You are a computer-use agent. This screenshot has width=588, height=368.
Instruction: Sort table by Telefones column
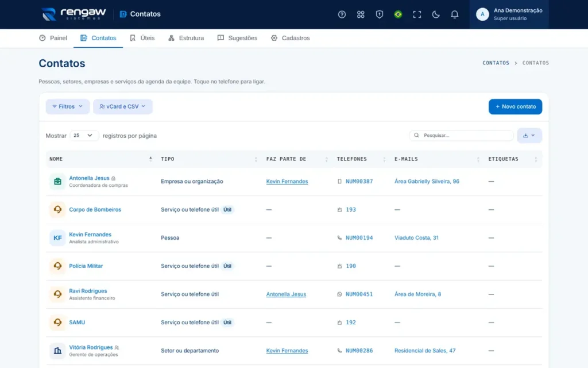[x=362, y=159]
